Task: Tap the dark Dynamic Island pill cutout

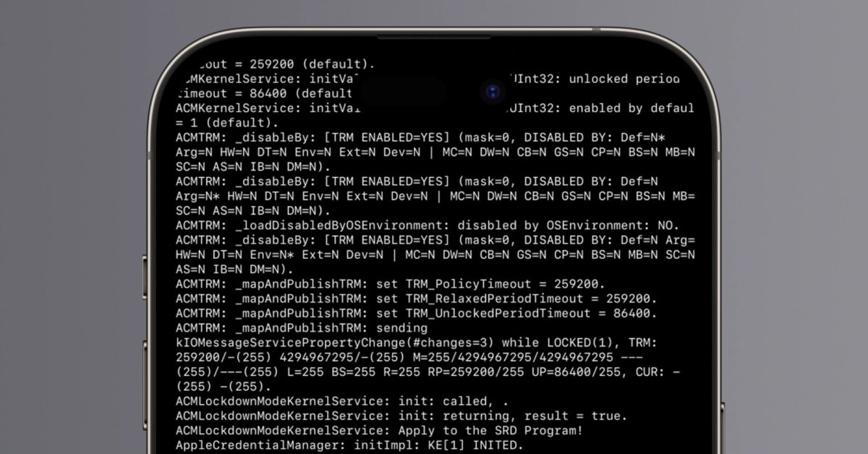Action: coord(434,93)
